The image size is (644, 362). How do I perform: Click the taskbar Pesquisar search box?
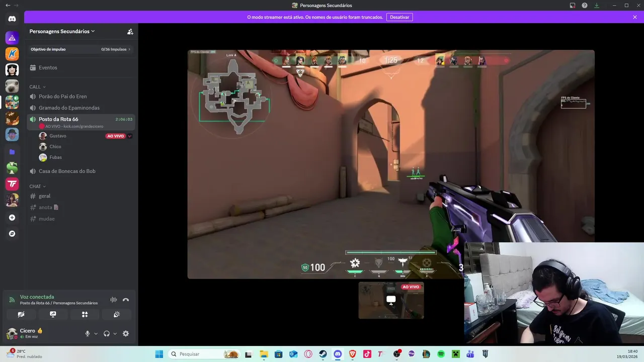[x=204, y=354]
